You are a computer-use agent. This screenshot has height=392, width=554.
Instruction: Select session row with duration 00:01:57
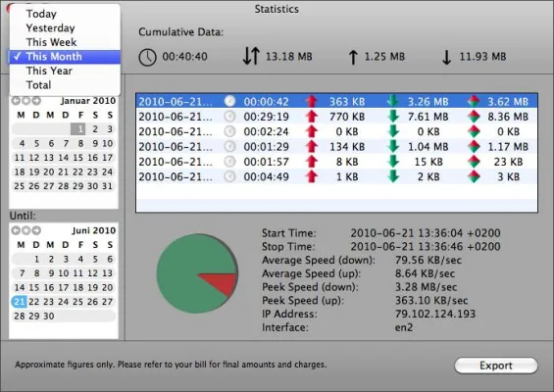click(x=336, y=162)
